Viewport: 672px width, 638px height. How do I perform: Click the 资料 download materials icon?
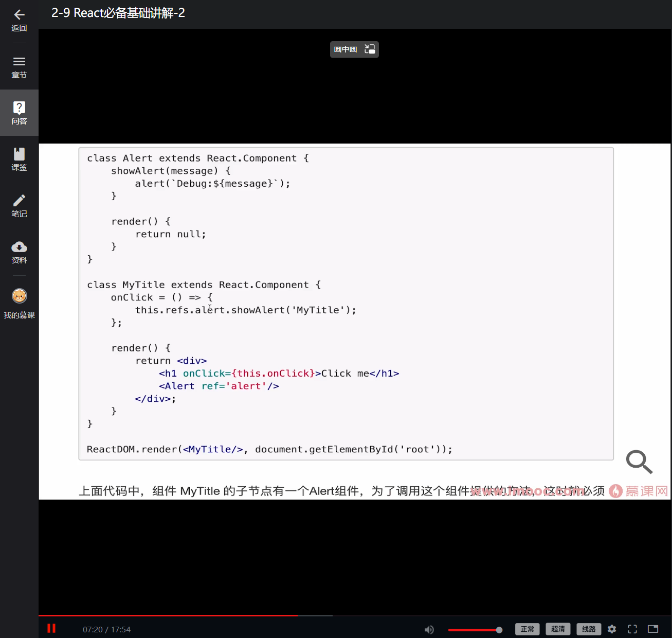tap(19, 247)
